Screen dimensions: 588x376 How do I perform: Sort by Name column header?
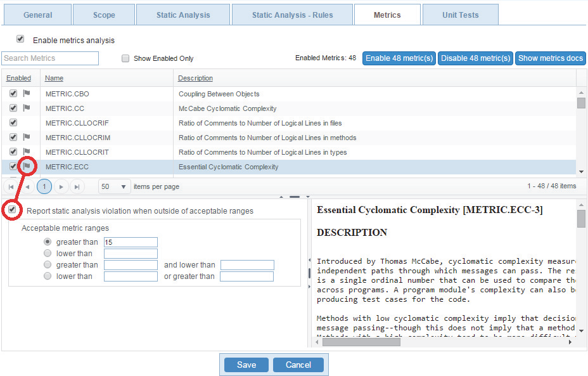click(x=54, y=78)
